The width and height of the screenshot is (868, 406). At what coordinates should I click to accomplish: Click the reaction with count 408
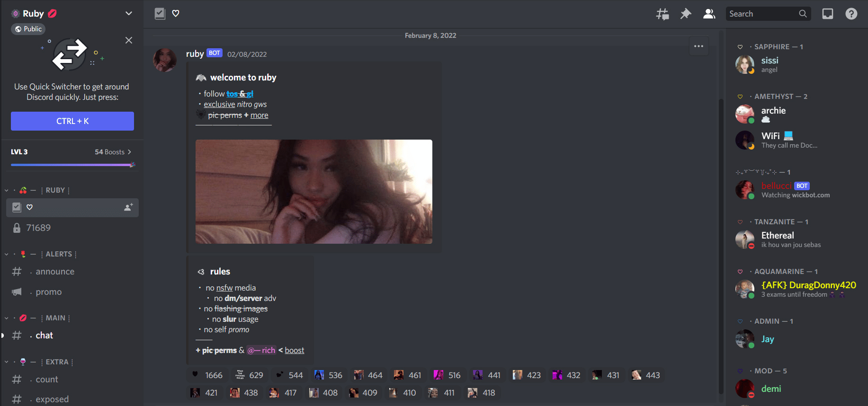coord(324,393)
